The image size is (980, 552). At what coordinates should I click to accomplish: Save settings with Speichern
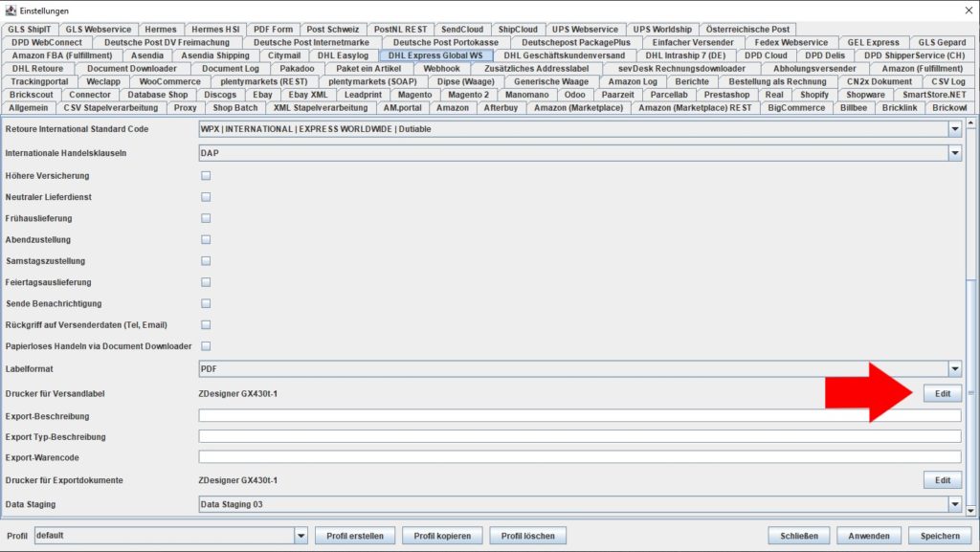(940, 536)
